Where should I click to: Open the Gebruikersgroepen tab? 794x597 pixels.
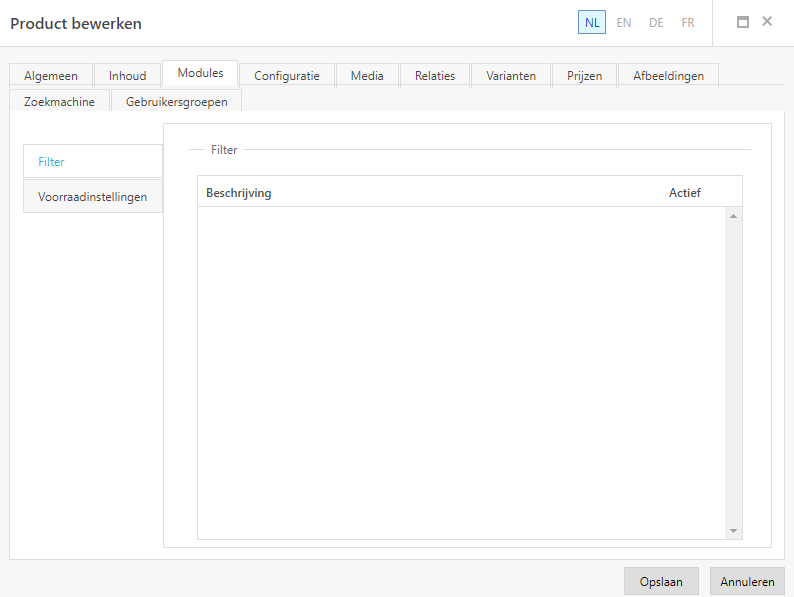[177, 101]
